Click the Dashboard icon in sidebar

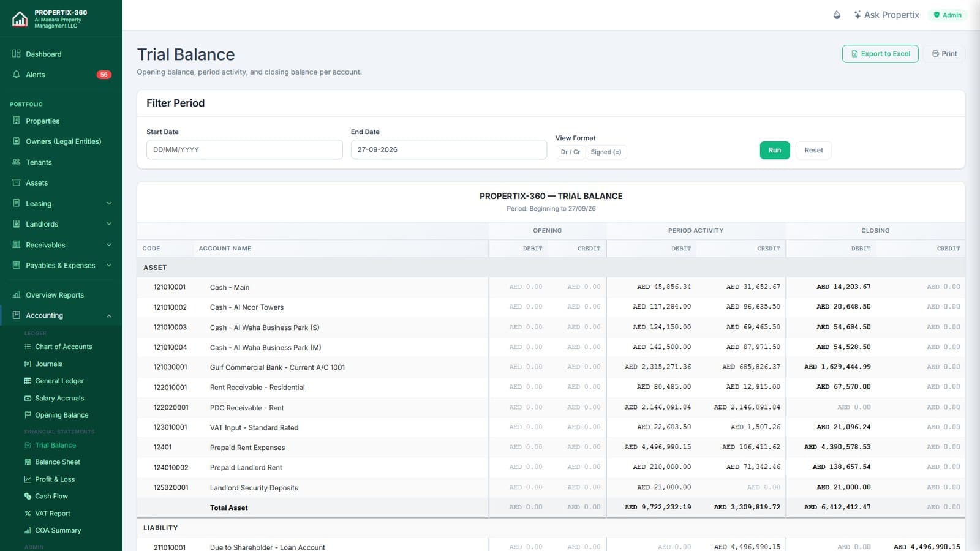click(17, 54)
